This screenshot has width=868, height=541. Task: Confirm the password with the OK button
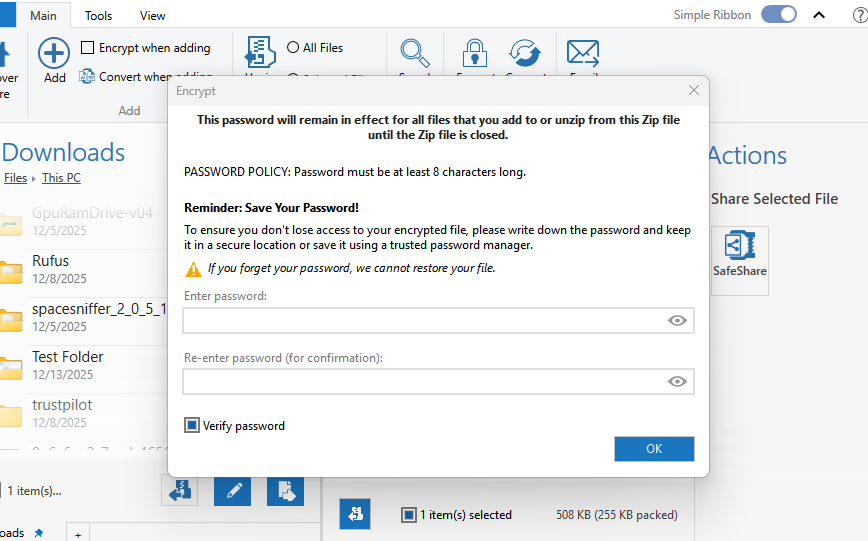(x=654, y=449)
